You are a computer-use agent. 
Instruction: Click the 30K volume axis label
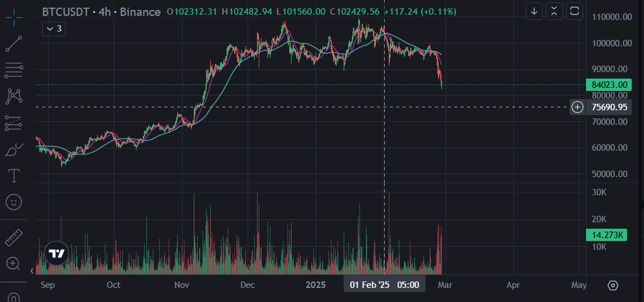(x=600, y=192)
